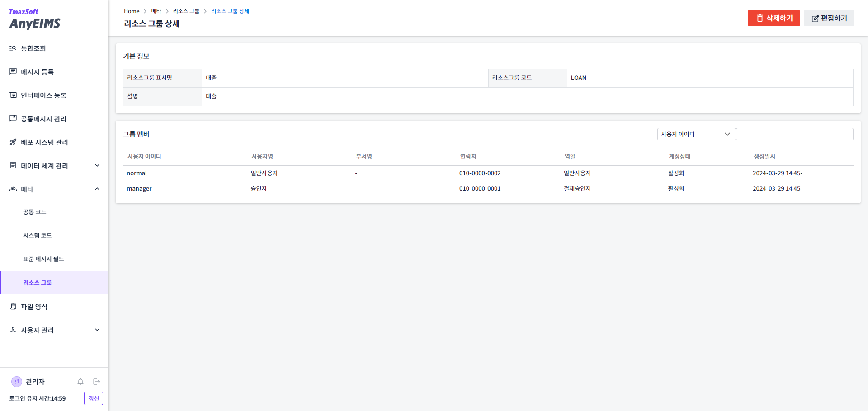Open the 사용자 아이디 search filter dropdown
This screenshot has width=868, height=411.
point(696,134)
